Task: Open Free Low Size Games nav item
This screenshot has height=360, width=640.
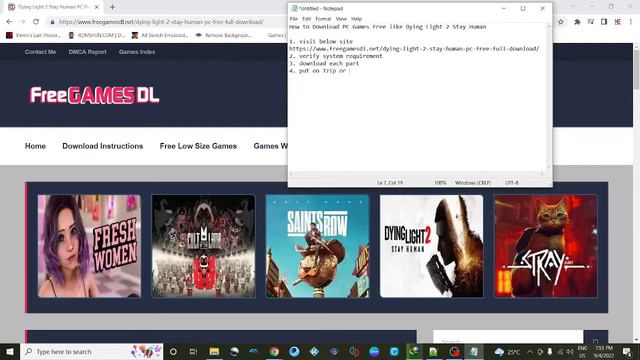Action: [x=198, y=146]
